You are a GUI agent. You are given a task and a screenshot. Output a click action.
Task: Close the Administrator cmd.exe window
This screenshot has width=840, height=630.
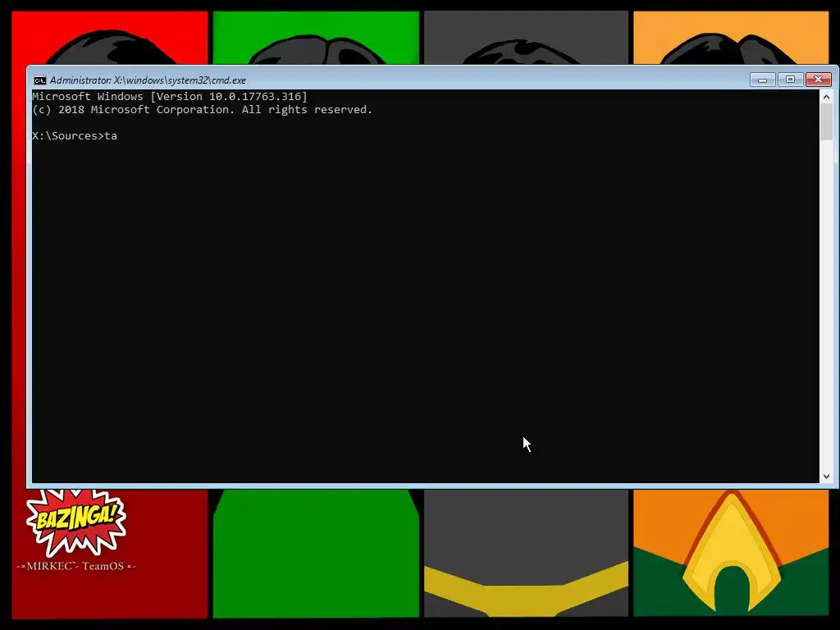818,80
